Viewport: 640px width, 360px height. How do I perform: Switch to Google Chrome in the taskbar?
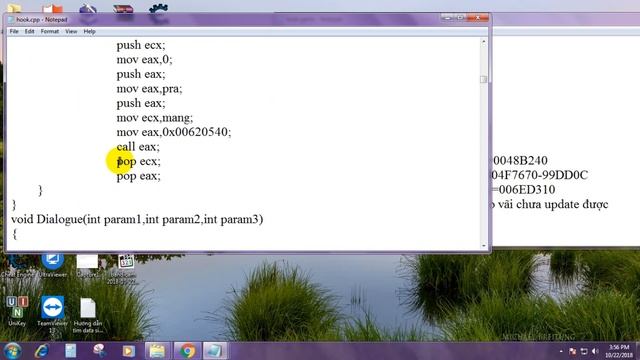(x=187, y=351)
